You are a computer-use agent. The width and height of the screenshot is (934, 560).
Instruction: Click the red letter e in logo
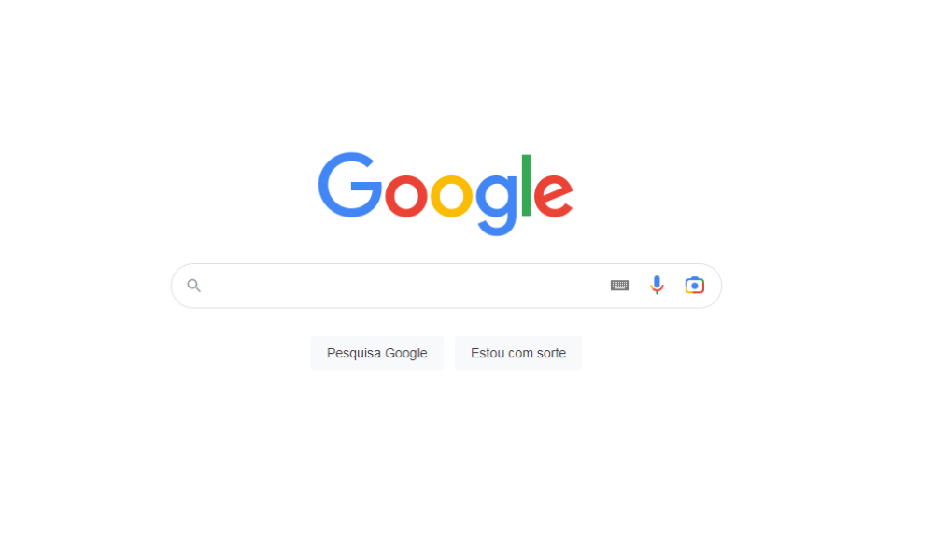[x=553, y=195]
